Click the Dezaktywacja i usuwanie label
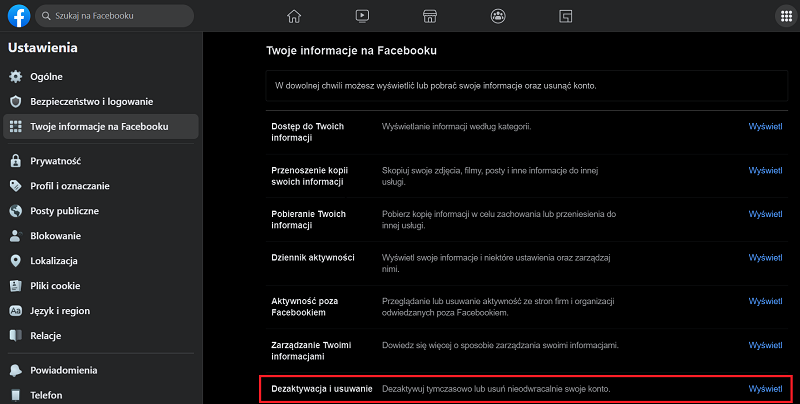 322,389
